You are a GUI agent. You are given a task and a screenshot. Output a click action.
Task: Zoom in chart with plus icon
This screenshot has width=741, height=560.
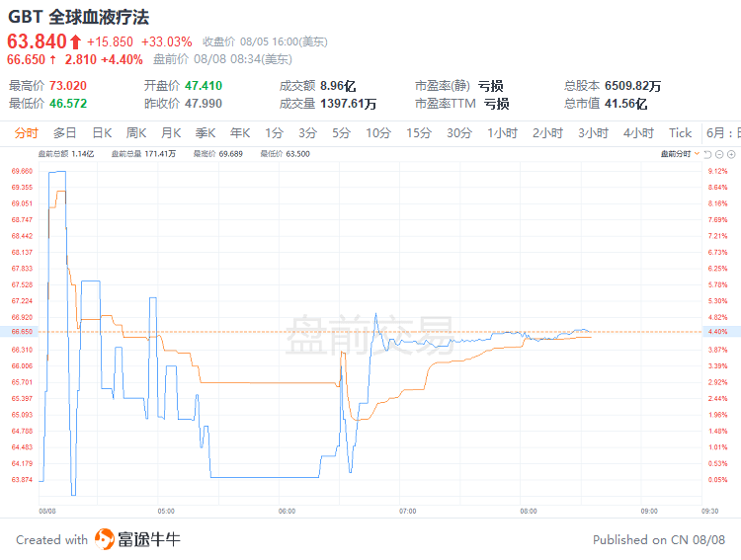[x=731, y=154]
